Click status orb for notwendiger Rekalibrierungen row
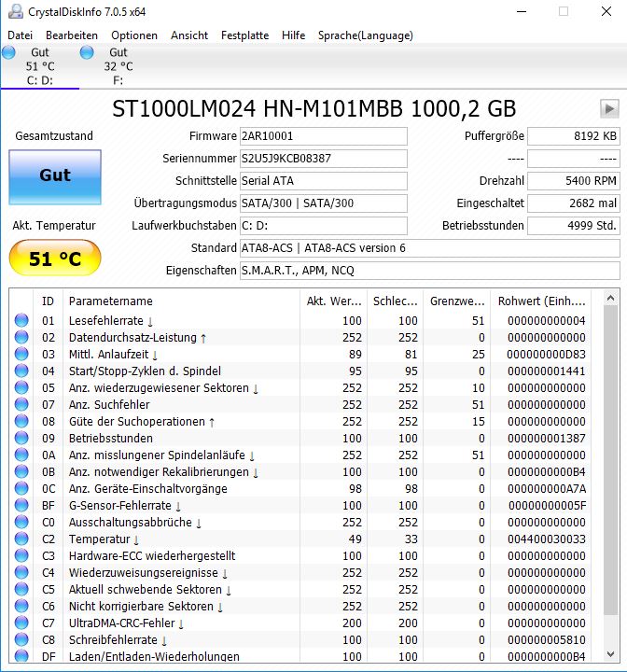 [21, 471]
